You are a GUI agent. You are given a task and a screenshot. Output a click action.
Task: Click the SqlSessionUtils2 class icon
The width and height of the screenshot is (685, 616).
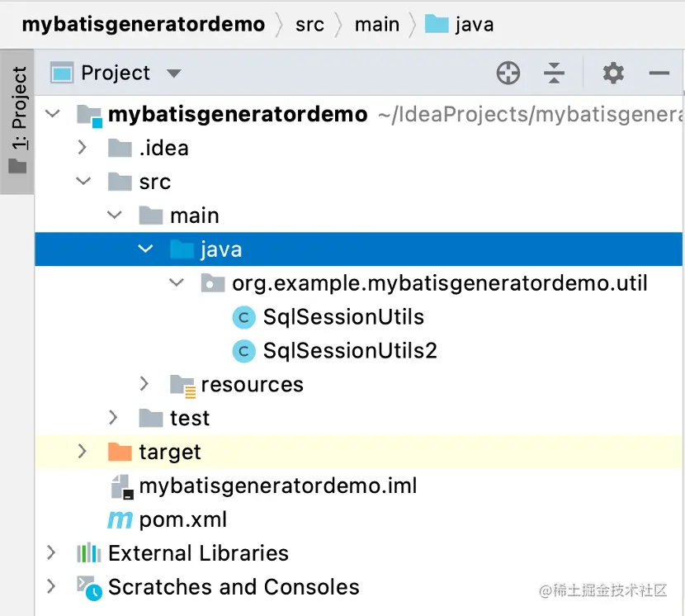pyautogui.click(x=243, y=351)
